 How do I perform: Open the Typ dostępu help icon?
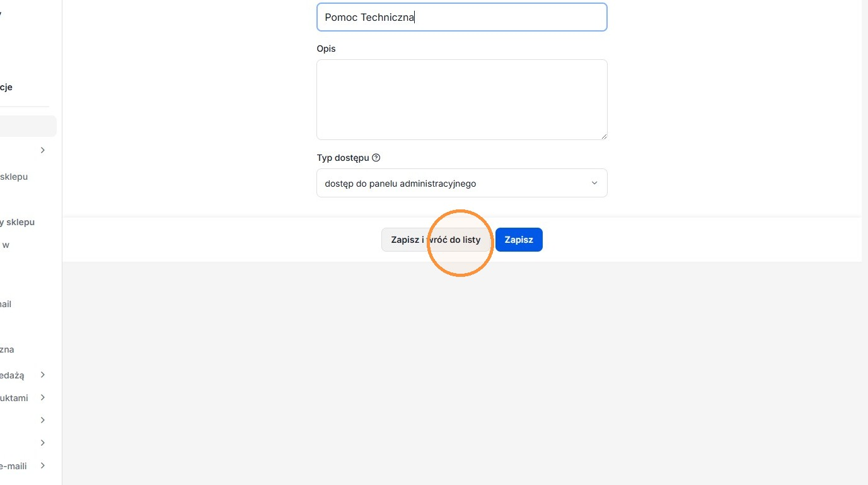tap(376, 158)
